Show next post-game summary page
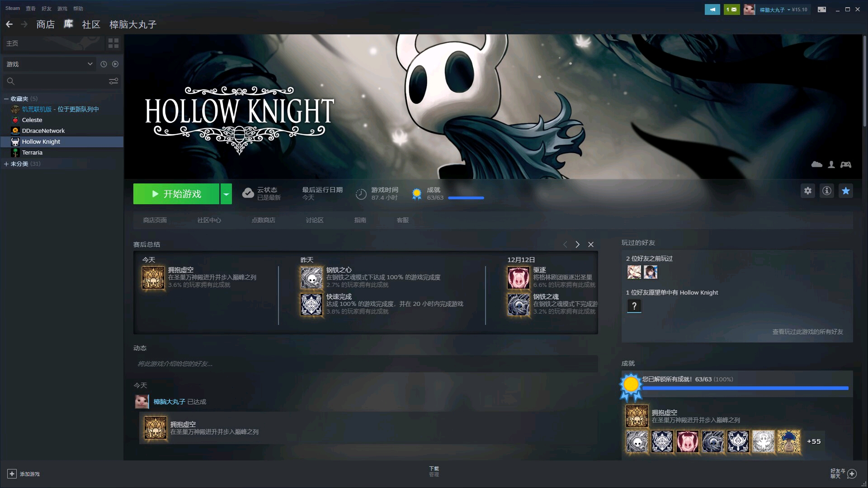 (x=577, y=244)
